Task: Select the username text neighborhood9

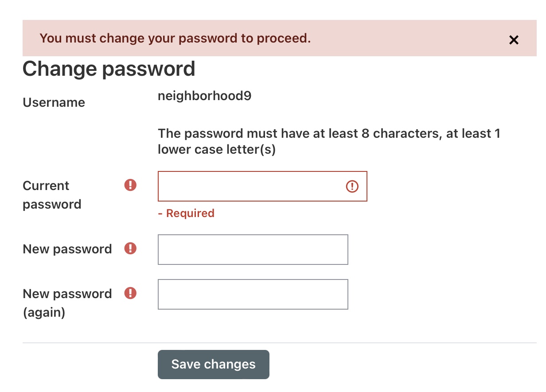Action: tap(205, 96)
